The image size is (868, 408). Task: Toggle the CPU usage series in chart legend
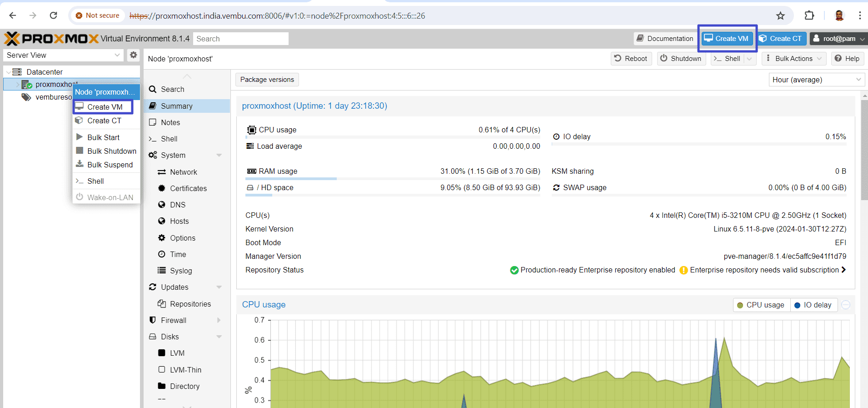(x=761, y=305)
